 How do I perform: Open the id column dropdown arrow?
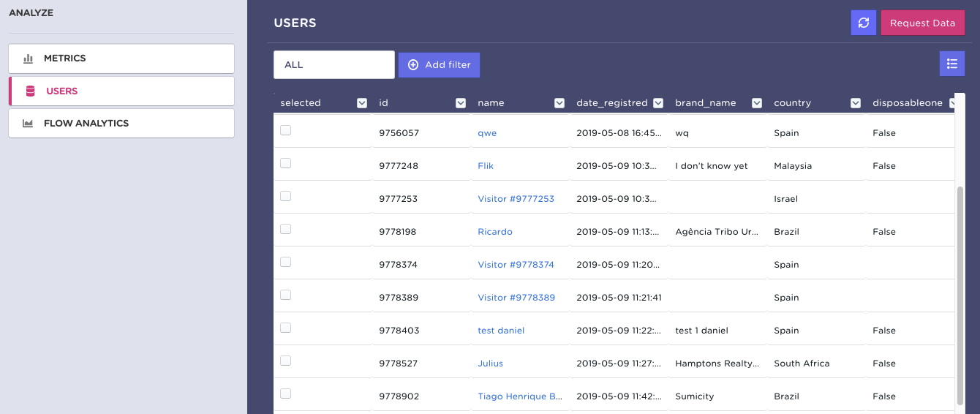pos(461,103)
